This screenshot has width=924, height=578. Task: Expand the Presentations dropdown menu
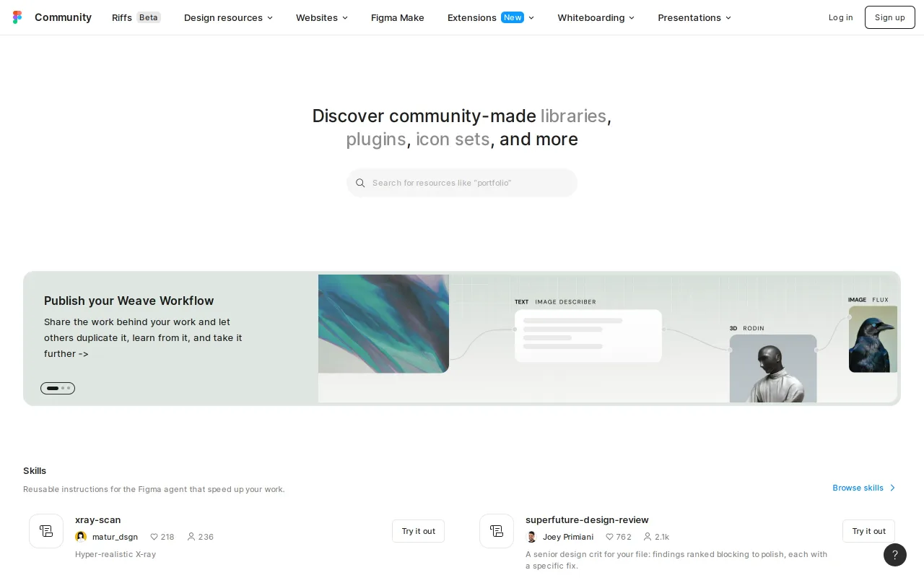tap(694, 17)
